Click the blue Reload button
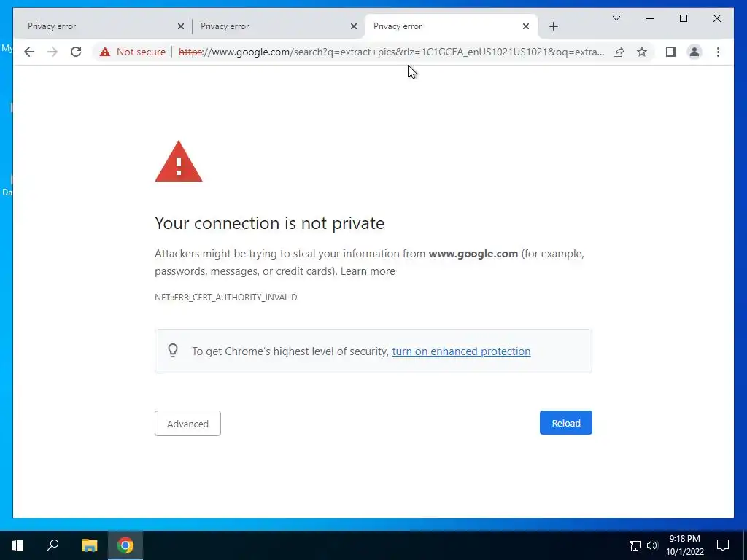This screenshot has width=747, height=560. pos(566,422)
